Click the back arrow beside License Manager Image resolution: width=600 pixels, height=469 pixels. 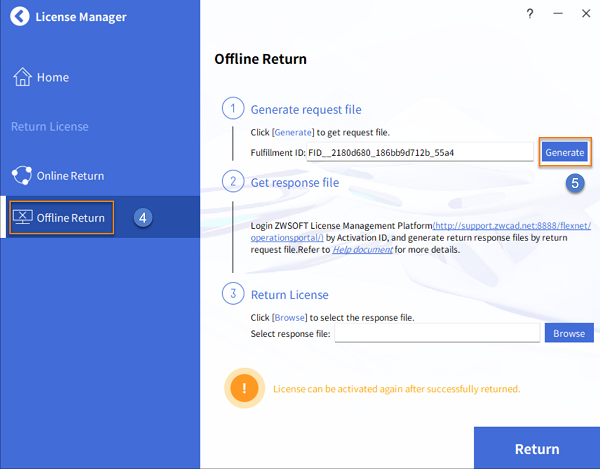tap(20, 16)
